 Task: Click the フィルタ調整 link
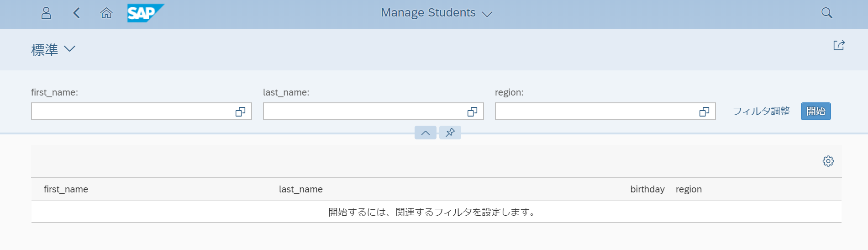pyautogui.click(x=761, y=112)
